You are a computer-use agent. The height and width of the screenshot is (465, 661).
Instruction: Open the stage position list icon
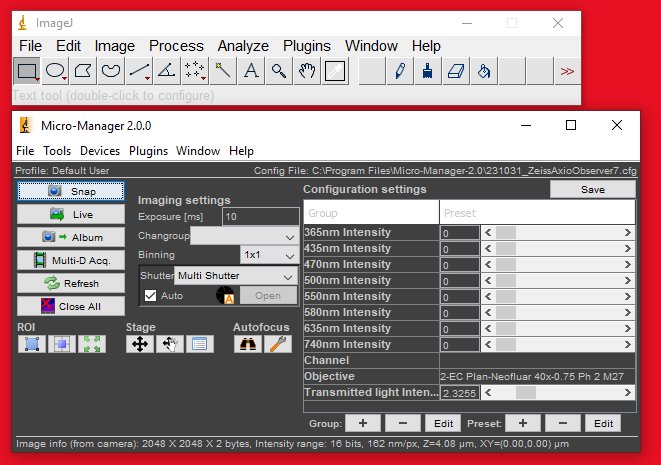tap(199, 344)
